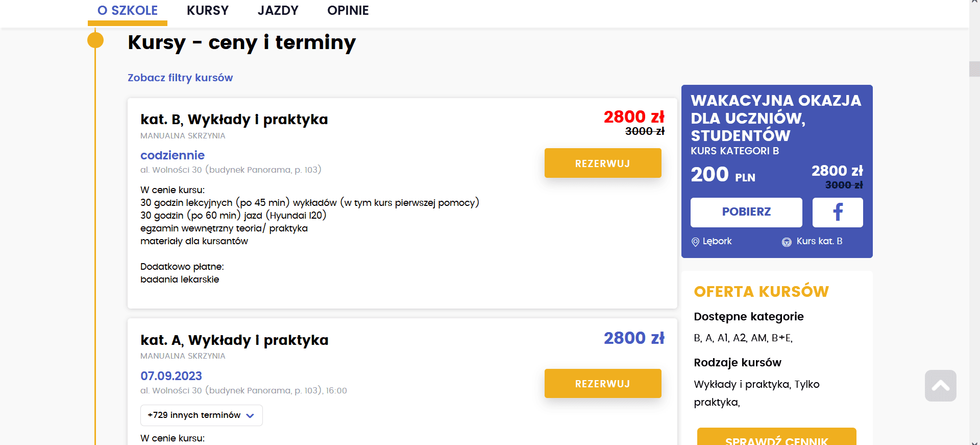Click the page vertical scrollbar thumb
Image resolution: width=980 pixels, height=445 pixels.
[x=974, y=69]
